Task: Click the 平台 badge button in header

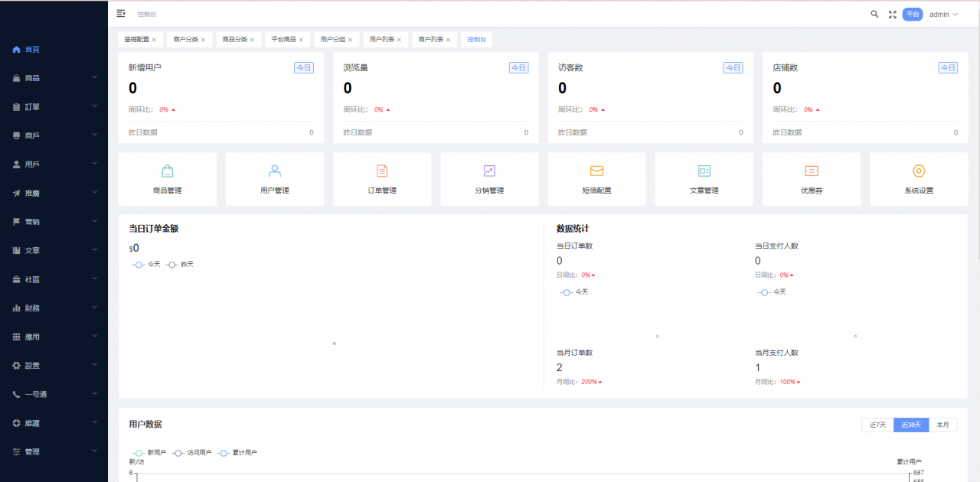Action: click(913, 15)
